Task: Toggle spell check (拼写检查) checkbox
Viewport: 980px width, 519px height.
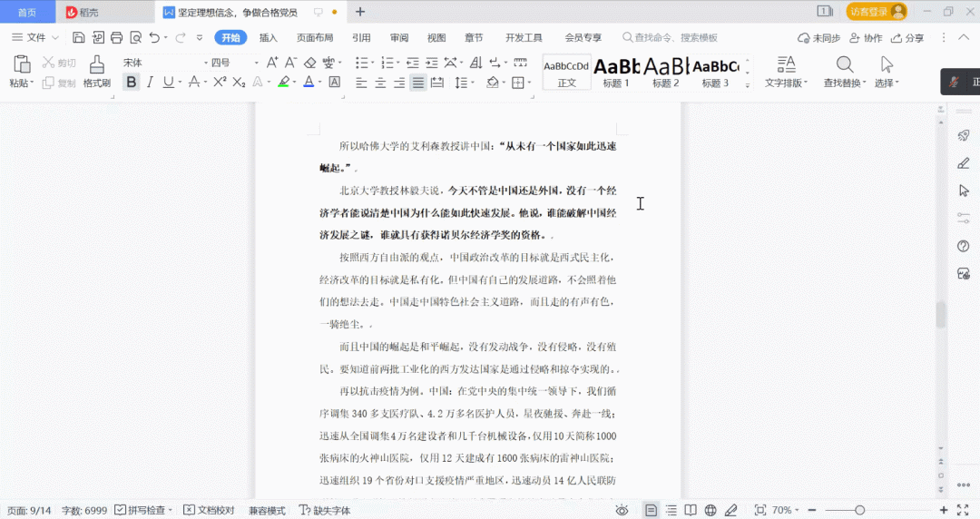Action: pos(120,511)
